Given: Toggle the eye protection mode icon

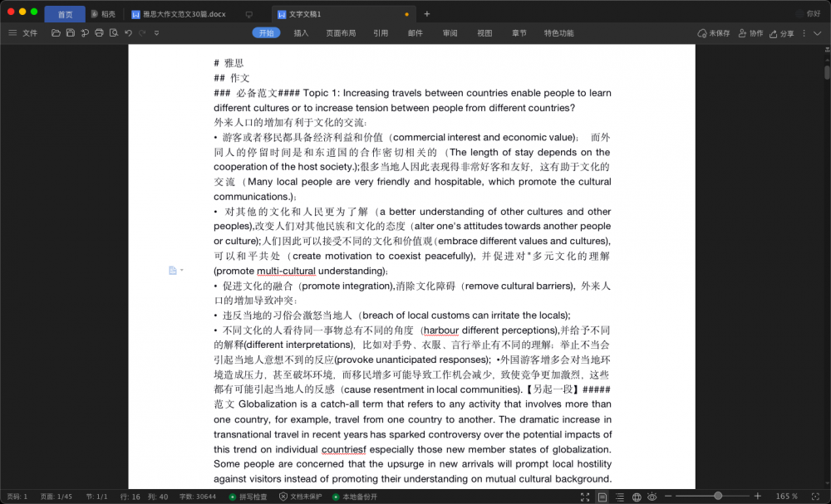Looking at the screenshot, I should tap(652, 497).
